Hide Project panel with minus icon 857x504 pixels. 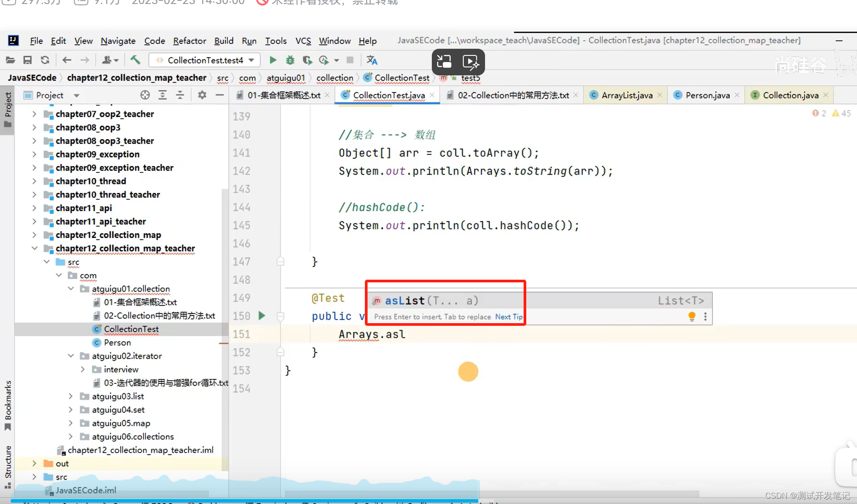point(219,95)
